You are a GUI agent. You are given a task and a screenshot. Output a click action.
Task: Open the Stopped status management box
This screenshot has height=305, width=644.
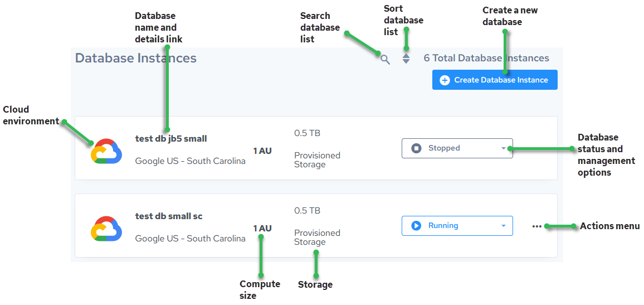(457, 148)
